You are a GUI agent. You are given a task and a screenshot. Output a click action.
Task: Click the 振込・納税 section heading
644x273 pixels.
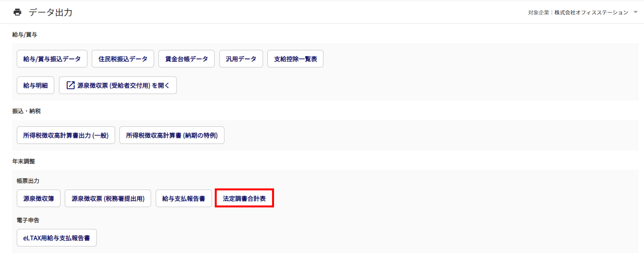click(x=26, y=111)
